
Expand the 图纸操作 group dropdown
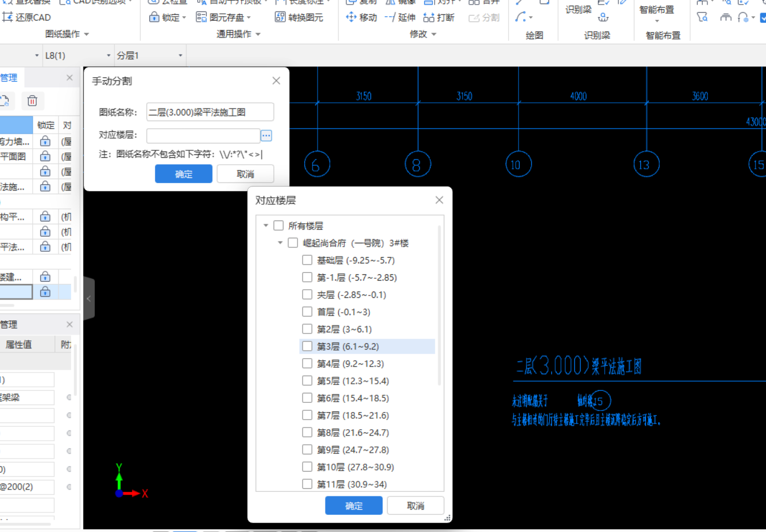pyautogui.click(x=87, y=34)
